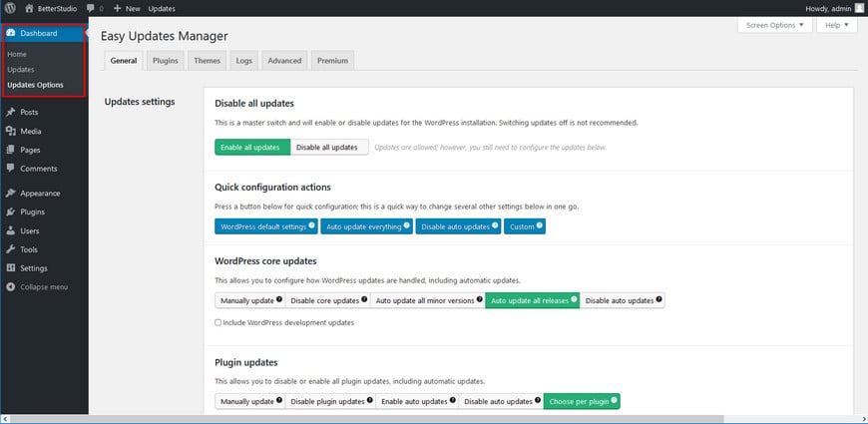
Task: Switch to the Themes tab
Action: 208,61
